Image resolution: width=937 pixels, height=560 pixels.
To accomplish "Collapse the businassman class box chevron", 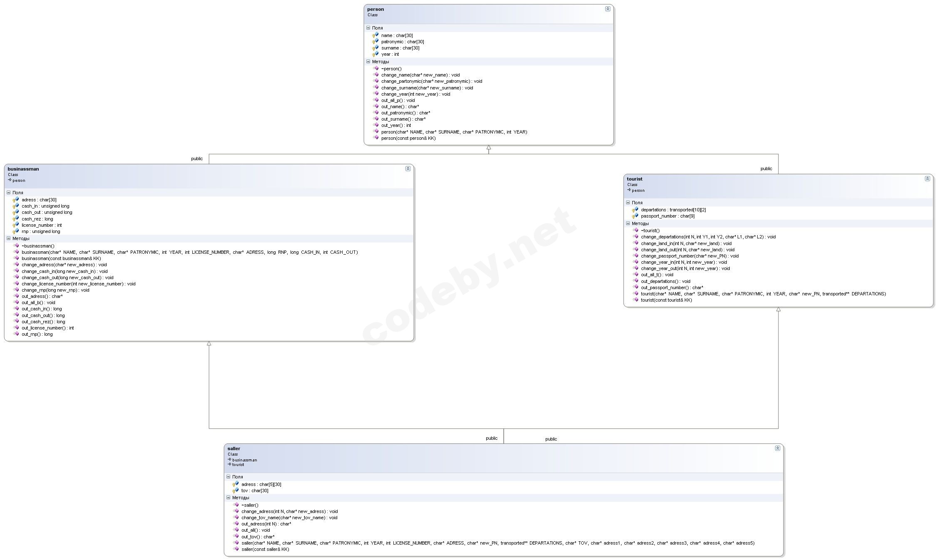I will tap(408, 168).
